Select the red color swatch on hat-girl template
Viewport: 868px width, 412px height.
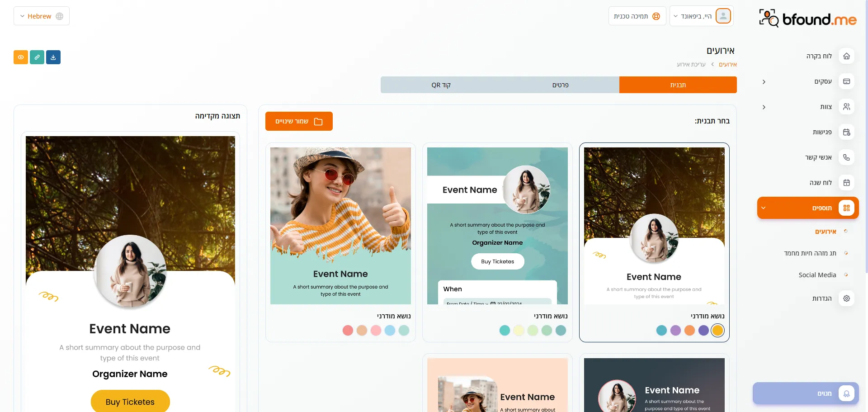point(348,331)
